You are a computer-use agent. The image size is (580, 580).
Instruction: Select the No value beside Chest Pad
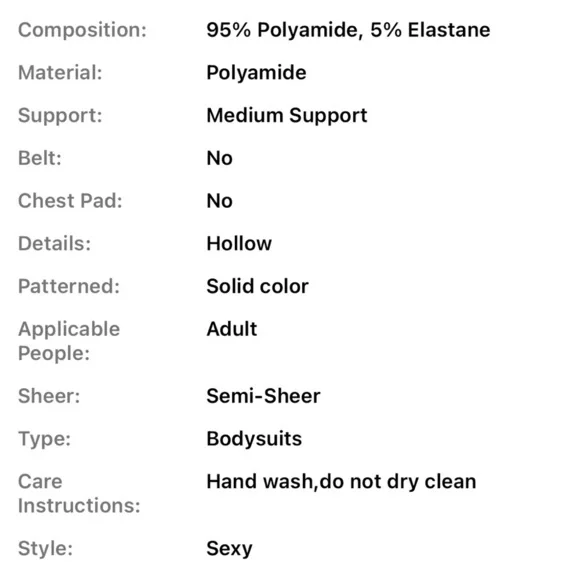pyautogui.click(x=219, y=201)
